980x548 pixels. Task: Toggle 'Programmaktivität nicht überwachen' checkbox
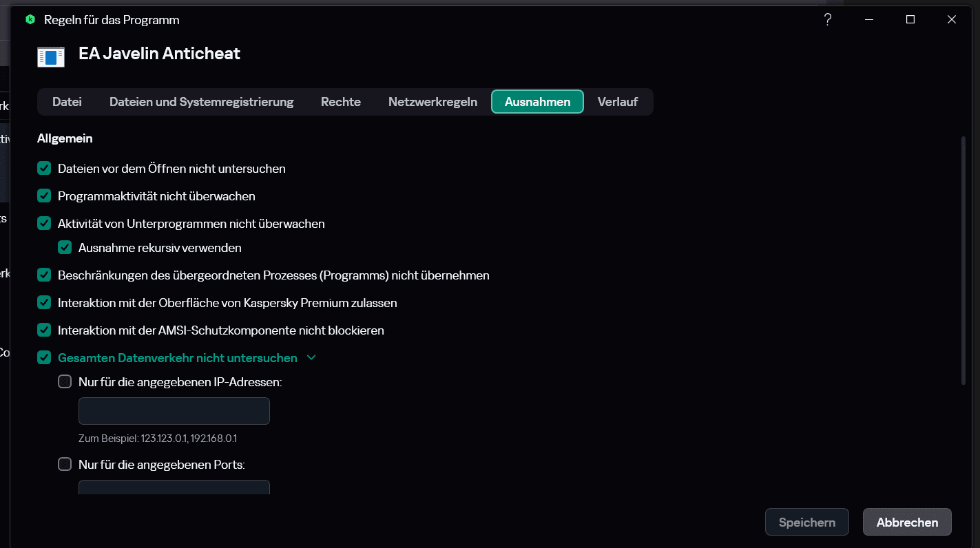tap(44, 196)
